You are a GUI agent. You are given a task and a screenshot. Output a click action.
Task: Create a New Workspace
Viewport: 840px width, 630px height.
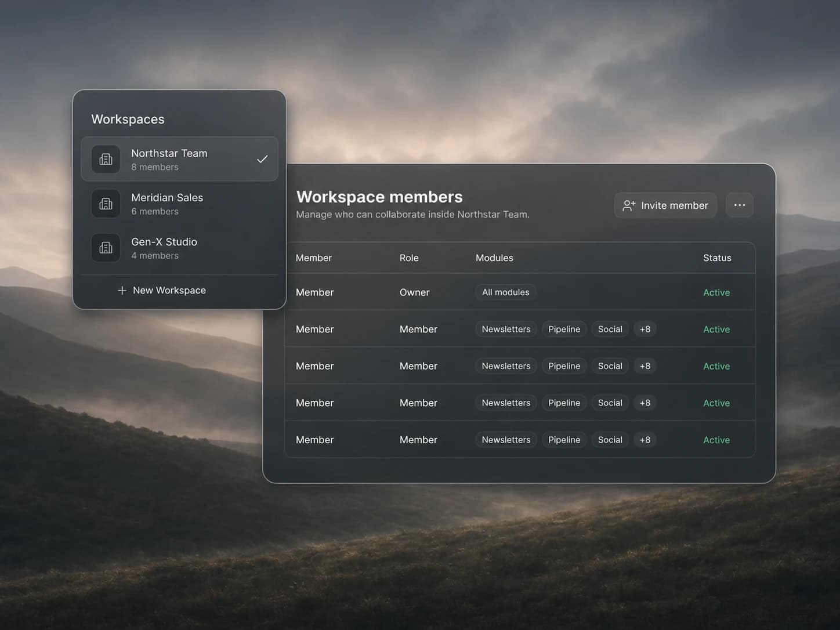162,290
